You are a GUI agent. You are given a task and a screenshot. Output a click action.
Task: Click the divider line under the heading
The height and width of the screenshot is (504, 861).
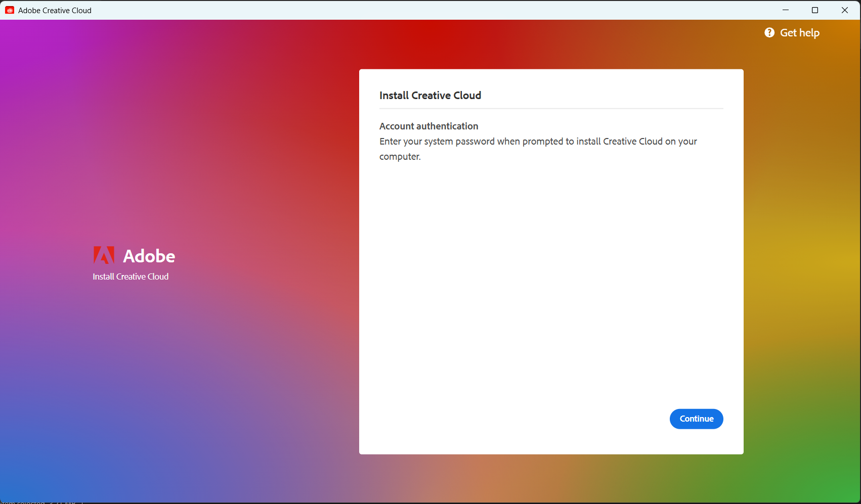551,108
